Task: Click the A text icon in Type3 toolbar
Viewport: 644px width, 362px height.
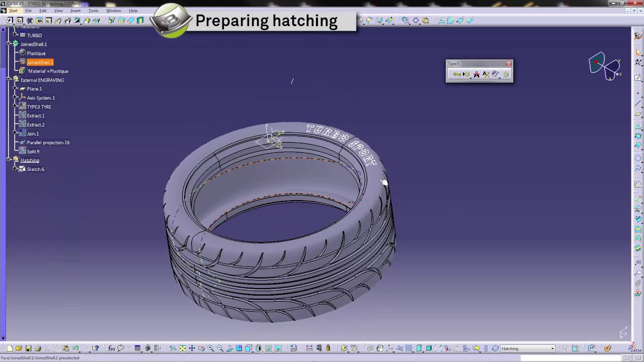Action: pyautogui.click(x=486, y=74)
